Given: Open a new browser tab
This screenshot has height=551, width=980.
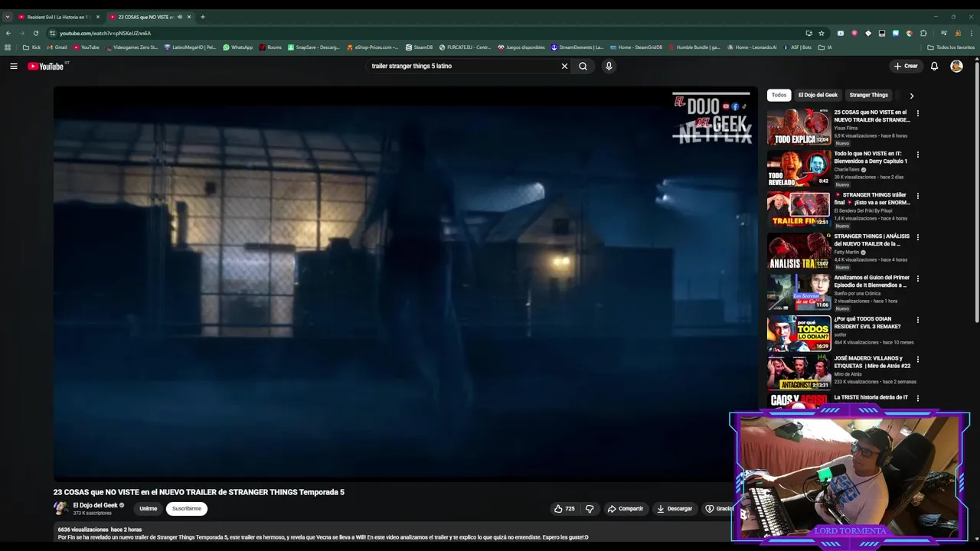Looking at the screenshot, I should tap(202, 17).
